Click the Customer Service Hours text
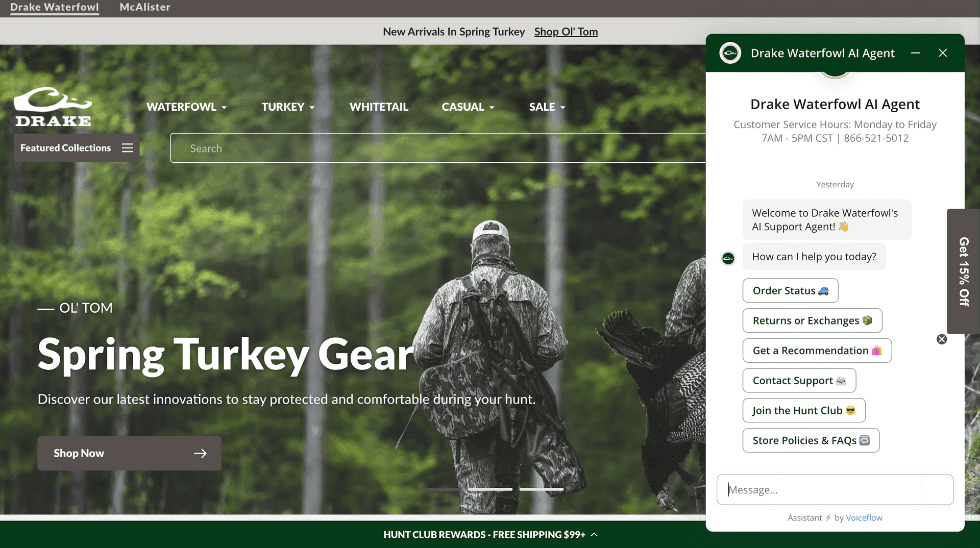 (x=835, y=131)
